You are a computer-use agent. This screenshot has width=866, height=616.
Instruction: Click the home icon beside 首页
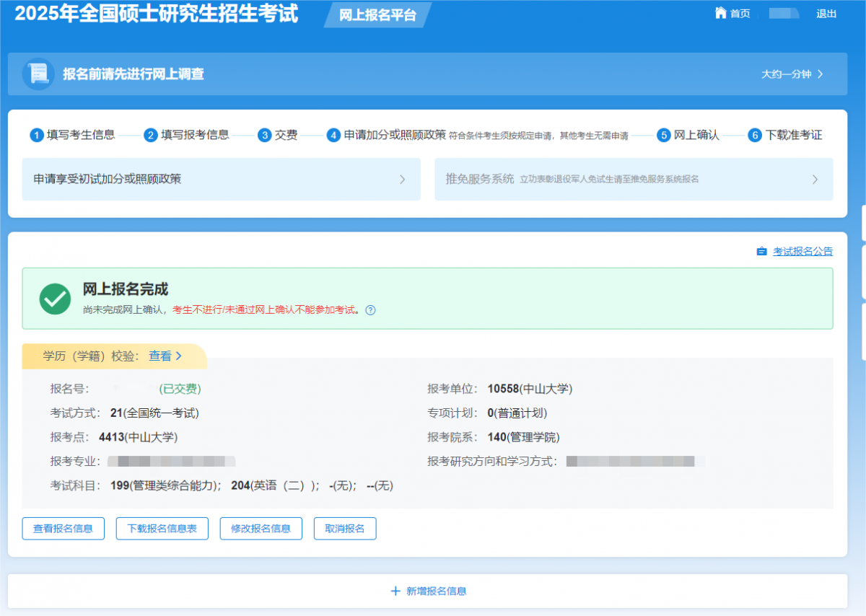720,13
